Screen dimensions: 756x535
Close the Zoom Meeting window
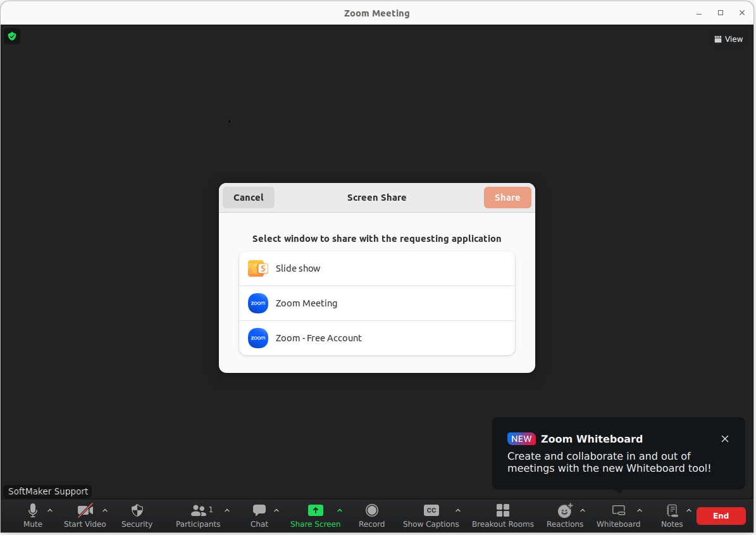coord(742,13)
